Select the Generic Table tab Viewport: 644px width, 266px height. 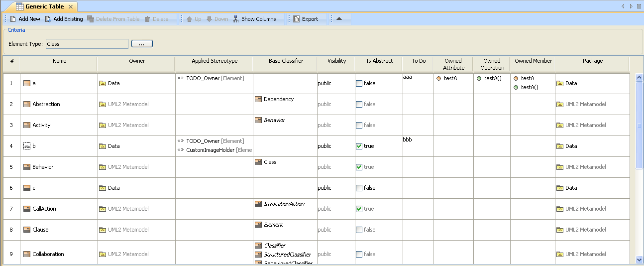point(44,6)
